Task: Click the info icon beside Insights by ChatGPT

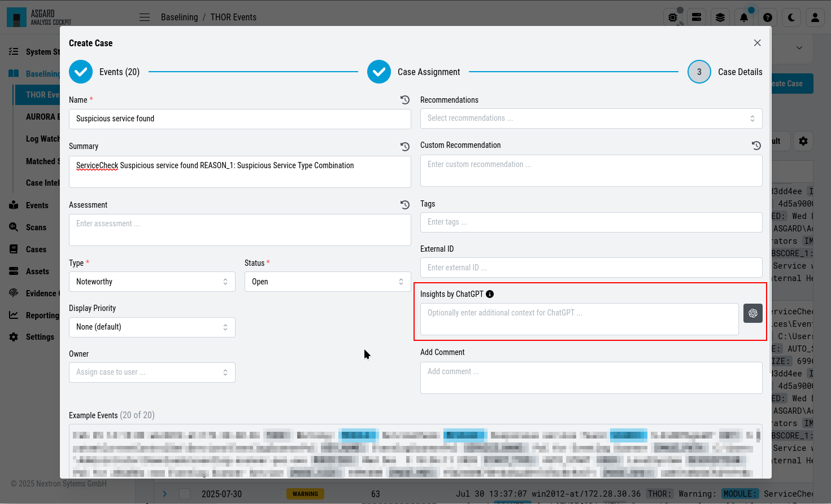Action: click(490, 294)
